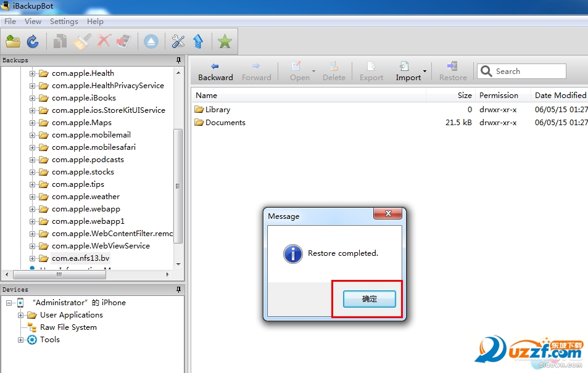
Task: Click the Delete file toolbar button
Action: [x=334, y=72]
